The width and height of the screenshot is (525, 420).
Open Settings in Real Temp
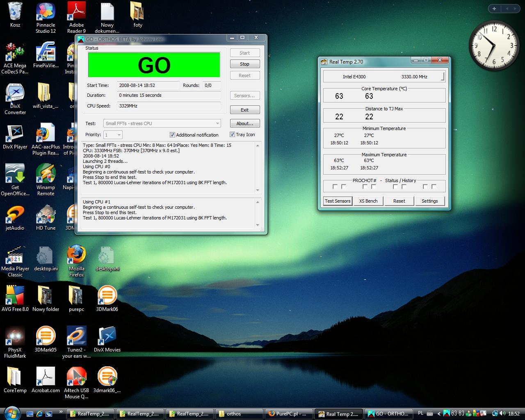click(x=430, y=201)
